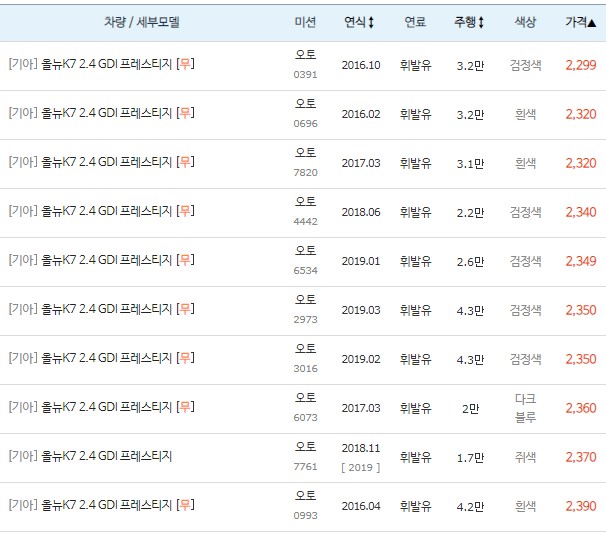Select the price 2,299
The width and height of the screenshot is (606, 534).
[581, 65]
